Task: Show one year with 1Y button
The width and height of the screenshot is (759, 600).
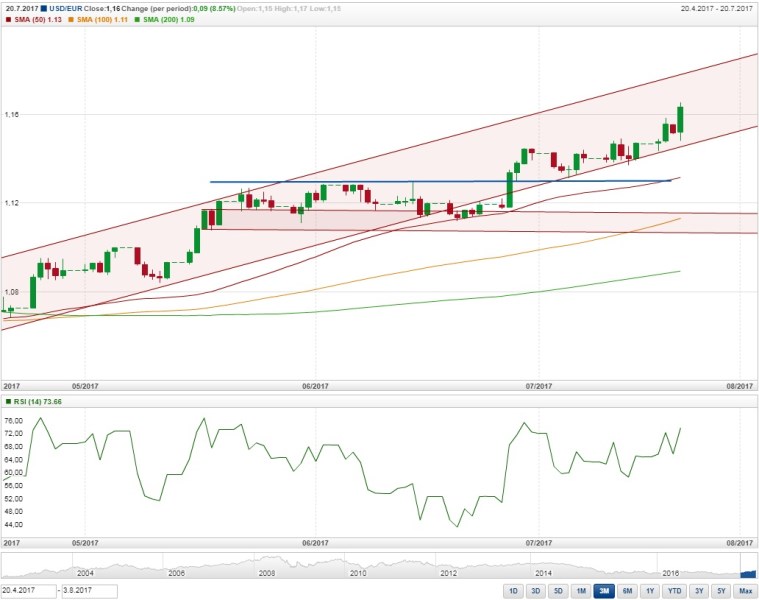Action: point(650,591)
